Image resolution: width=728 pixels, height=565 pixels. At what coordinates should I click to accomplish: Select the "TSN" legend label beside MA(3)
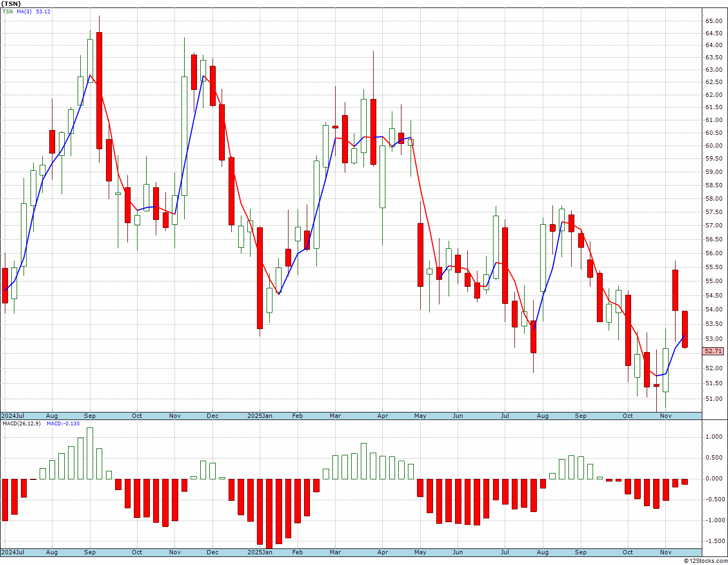pos(7,12)
